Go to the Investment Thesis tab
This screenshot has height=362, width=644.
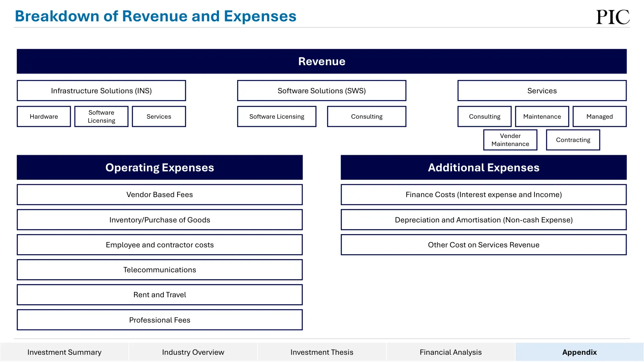[322, 352]
